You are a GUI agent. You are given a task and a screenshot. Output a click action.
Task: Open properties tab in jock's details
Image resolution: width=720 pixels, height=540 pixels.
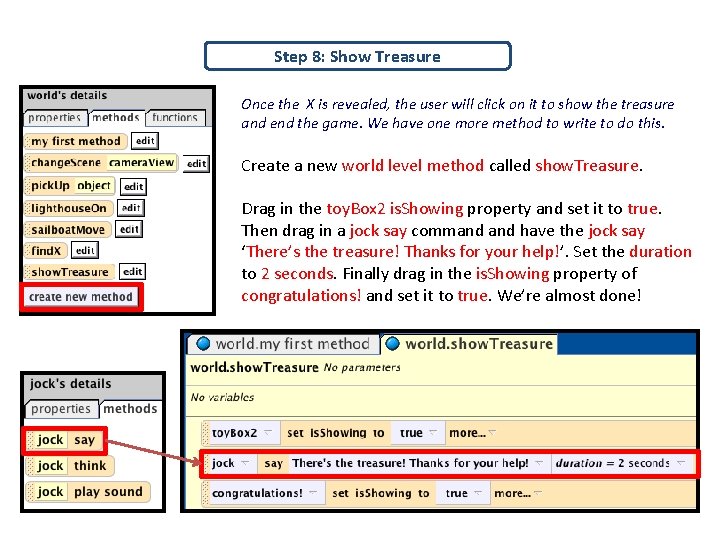click(61, 409)
